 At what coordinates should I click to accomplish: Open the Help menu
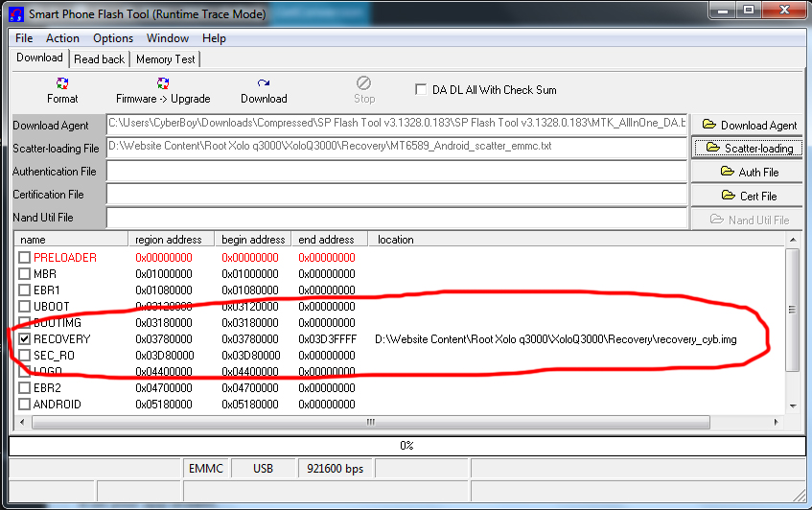point(214,38)
